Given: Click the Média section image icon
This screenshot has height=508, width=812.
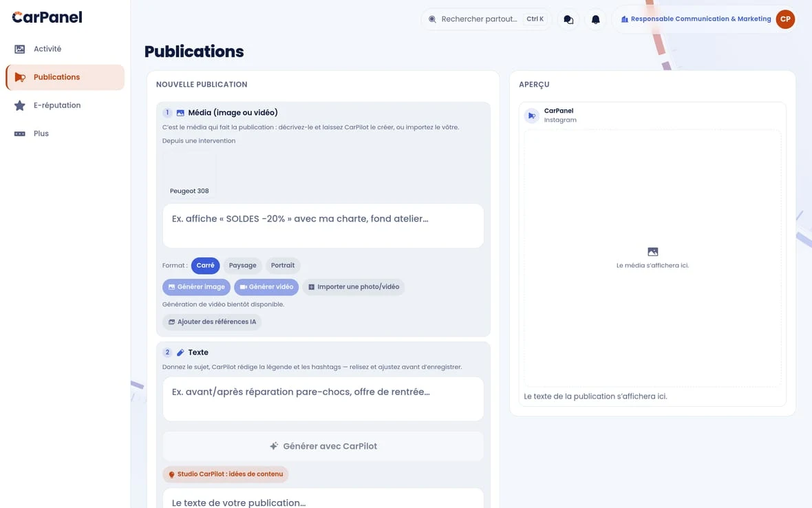Looking at the screenshot, I should (180, 113).
